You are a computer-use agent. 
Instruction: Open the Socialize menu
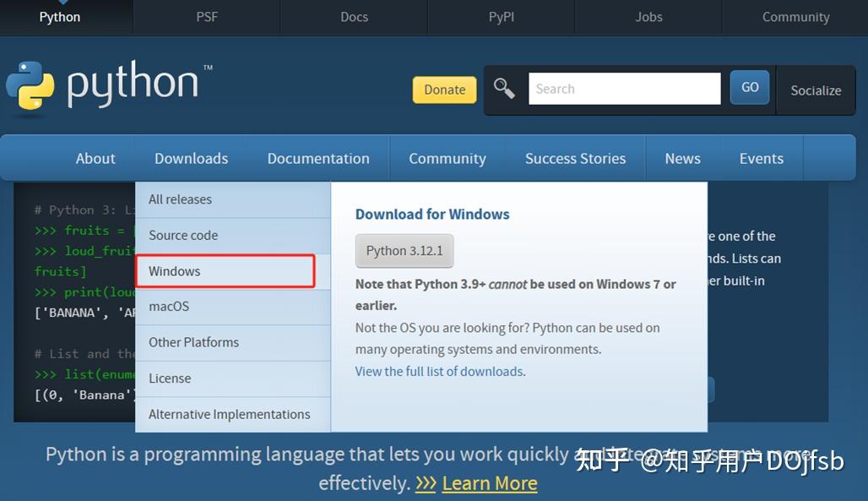click(814, 90)
